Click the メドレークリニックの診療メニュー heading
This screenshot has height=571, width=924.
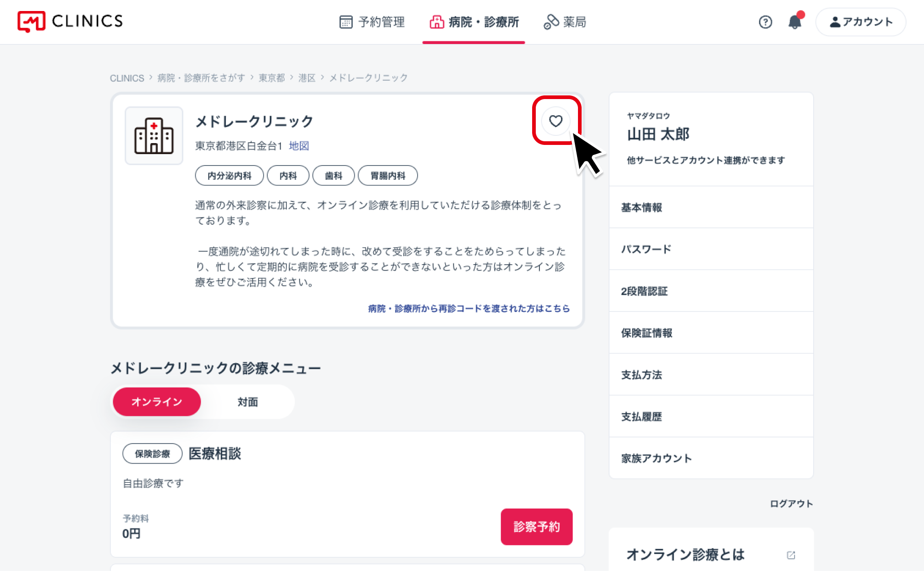tap(215, 368)
